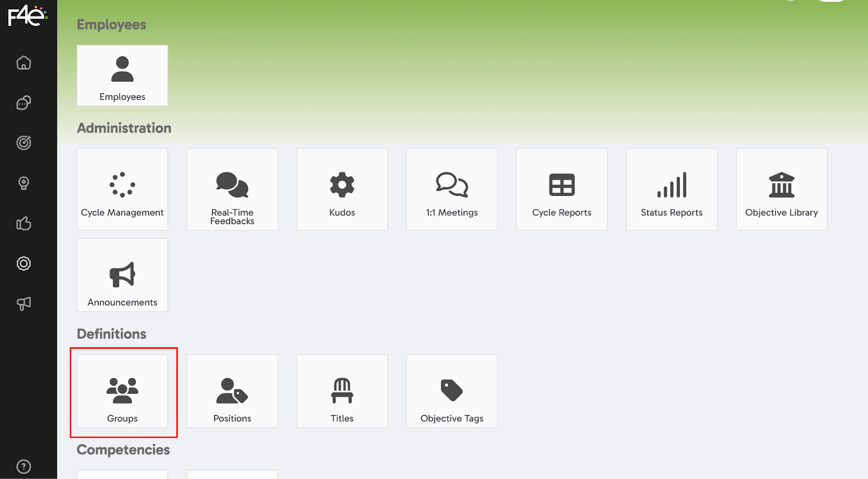The image size is (868, 479).
Task: Open Objective Tags tile
Action: click(x=452, y=392)
